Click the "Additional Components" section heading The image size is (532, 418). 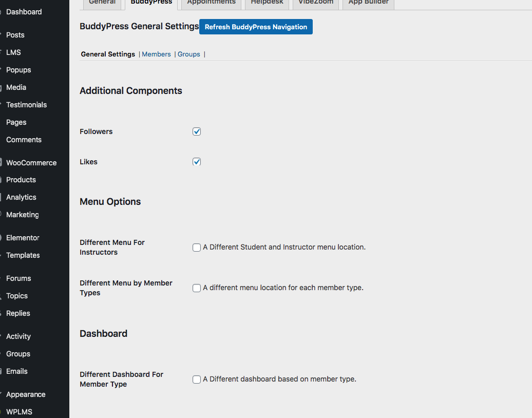(131, 91)
